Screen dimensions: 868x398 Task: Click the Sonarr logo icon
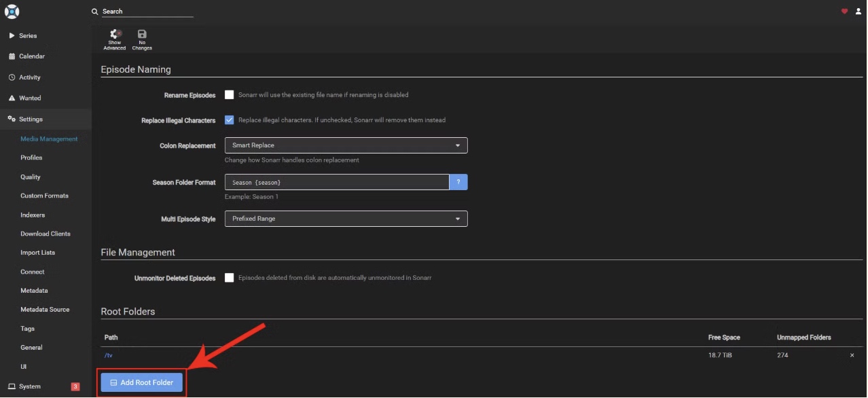point(12,12)
